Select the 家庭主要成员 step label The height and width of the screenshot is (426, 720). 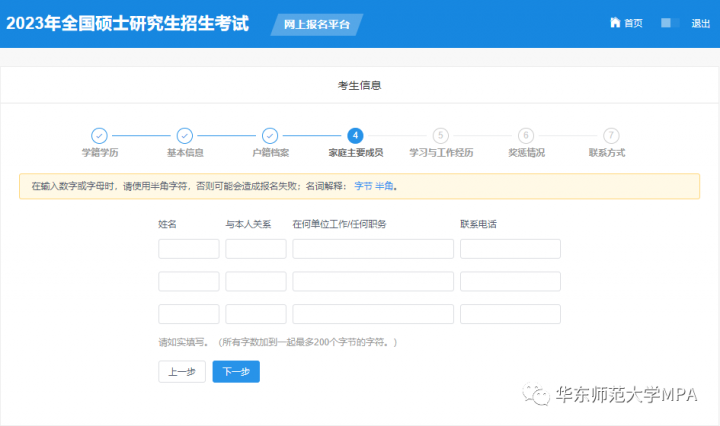click(x=356, y=153)
